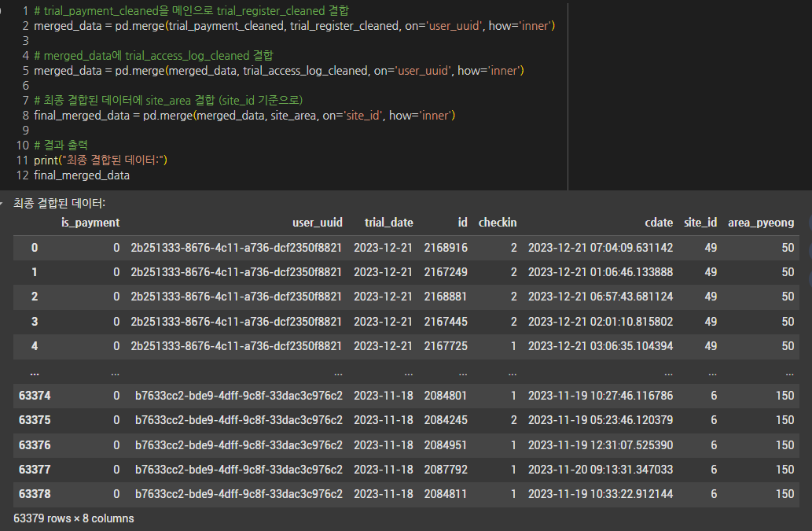Click the id cell 2084811
812x531 pixels.
pyautogui.click(x=446, y=494)
